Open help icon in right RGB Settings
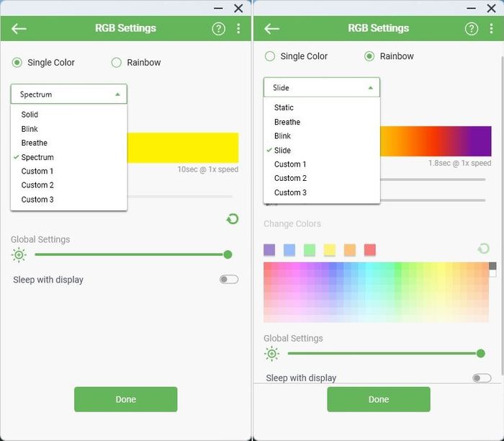 [472, 29]
